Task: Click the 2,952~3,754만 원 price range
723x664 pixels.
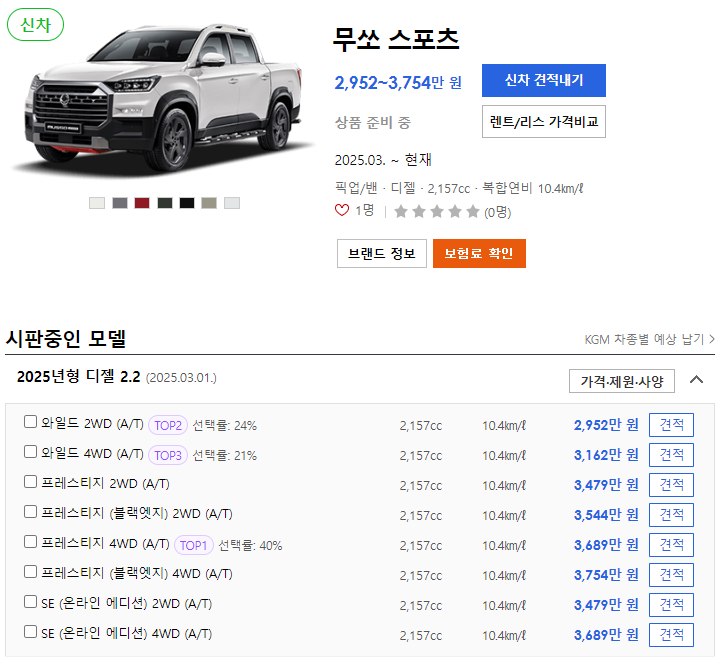Action: [398, 83]
